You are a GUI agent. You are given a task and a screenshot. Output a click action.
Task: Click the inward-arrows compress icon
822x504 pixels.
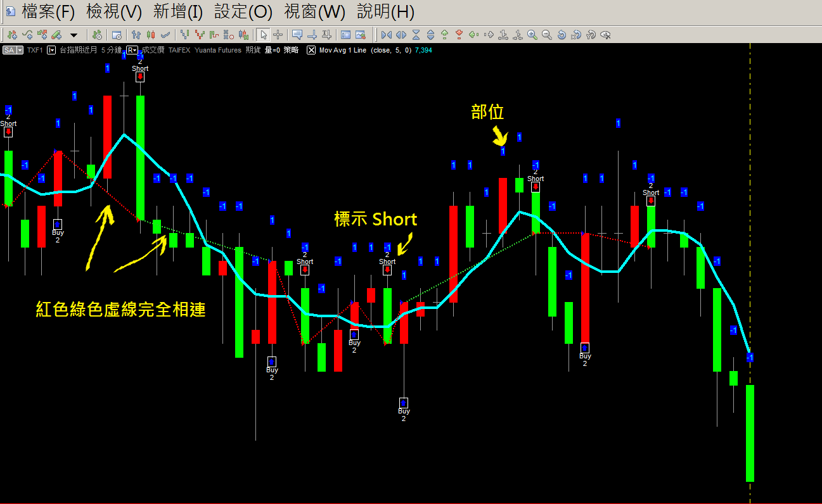pos(518,35)
